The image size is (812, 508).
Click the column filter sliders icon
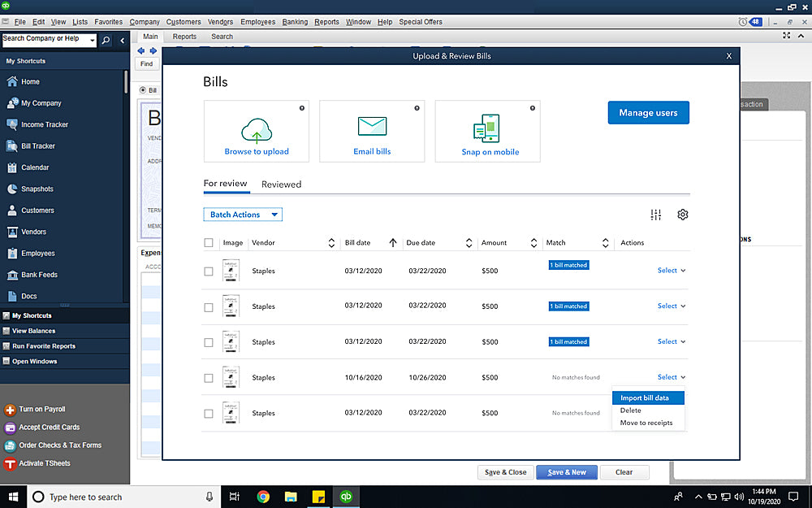[x=656, y=215]
